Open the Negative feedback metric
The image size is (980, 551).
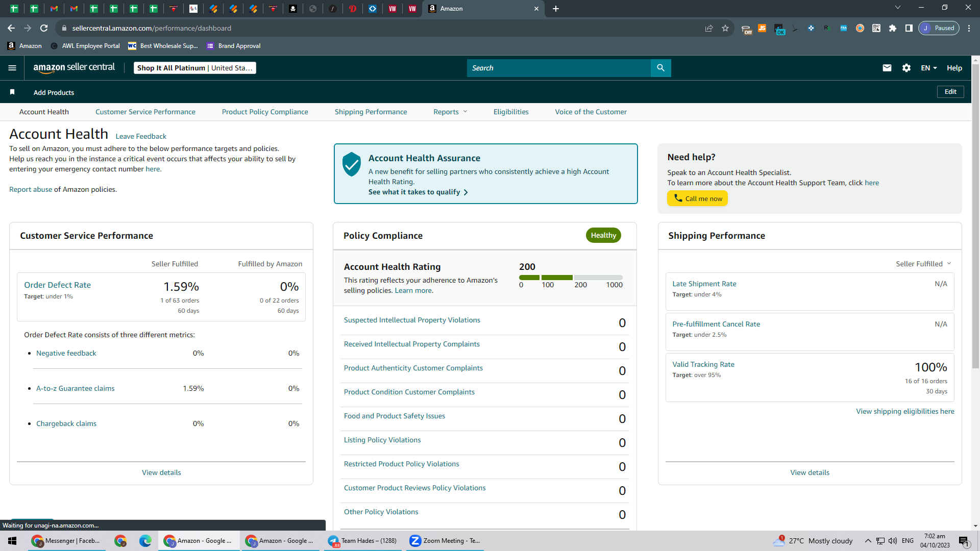point(66,353)
